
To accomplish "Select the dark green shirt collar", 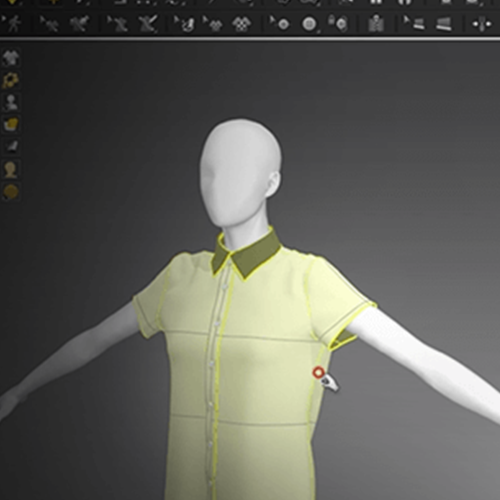I will pyautogui.click(x=246, y=254).
